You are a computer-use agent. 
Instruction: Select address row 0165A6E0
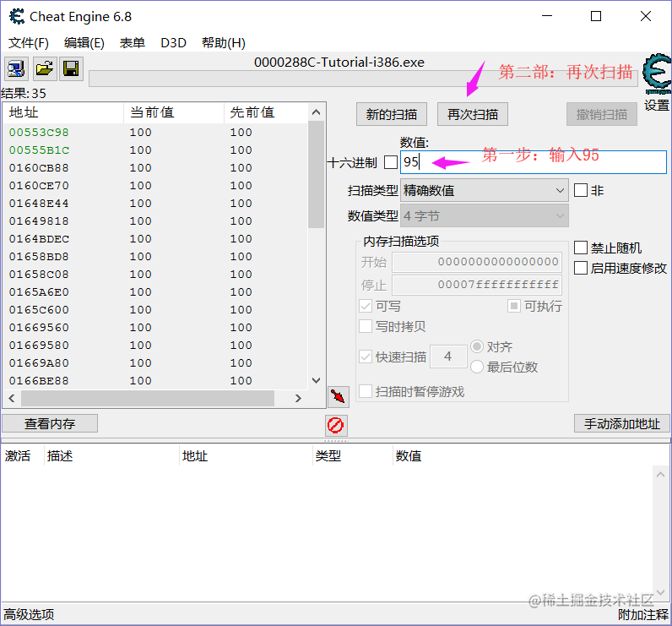(x=155, y=292)
